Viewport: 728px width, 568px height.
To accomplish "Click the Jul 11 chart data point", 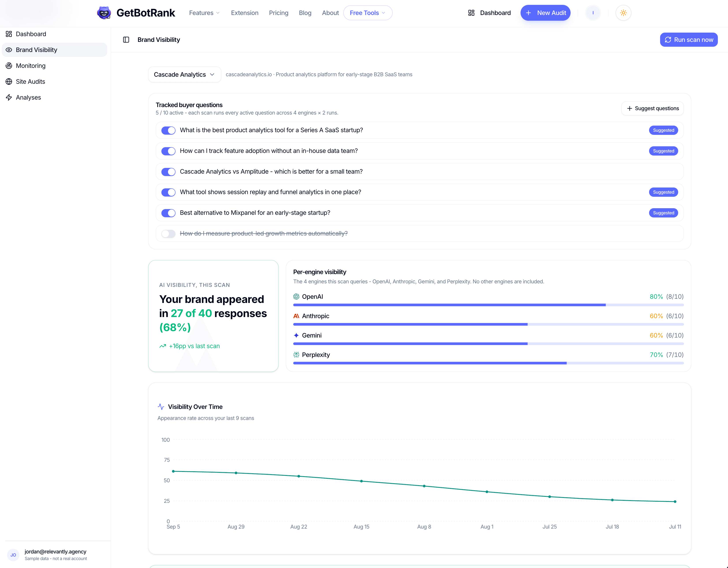I will click(x=675, y=501).
